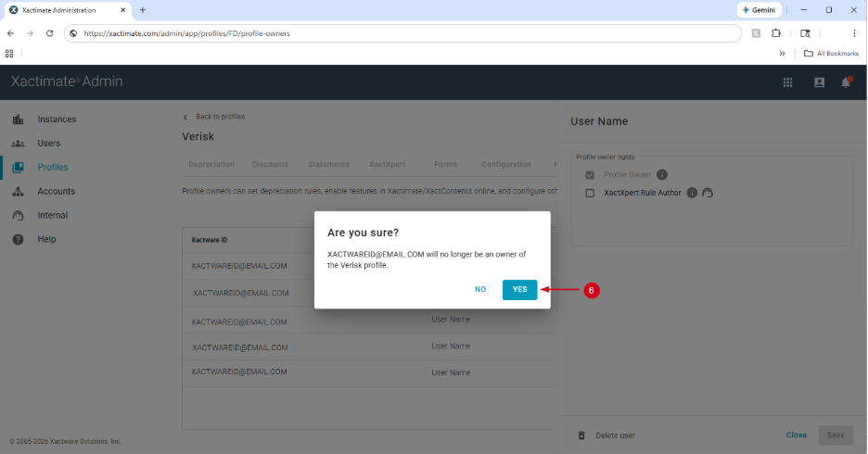
Task: Open Users in the sidebar
Action: [x=49, y=144]
